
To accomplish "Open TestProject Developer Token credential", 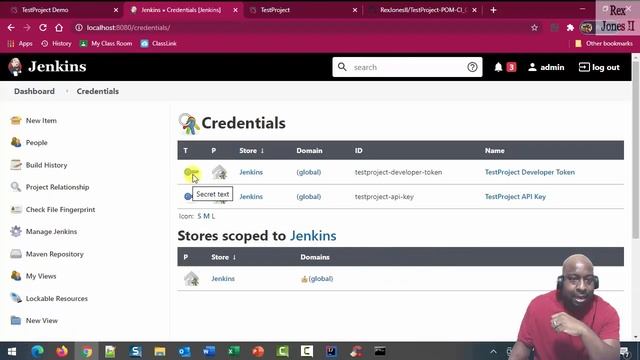I will tap(530, 172).
